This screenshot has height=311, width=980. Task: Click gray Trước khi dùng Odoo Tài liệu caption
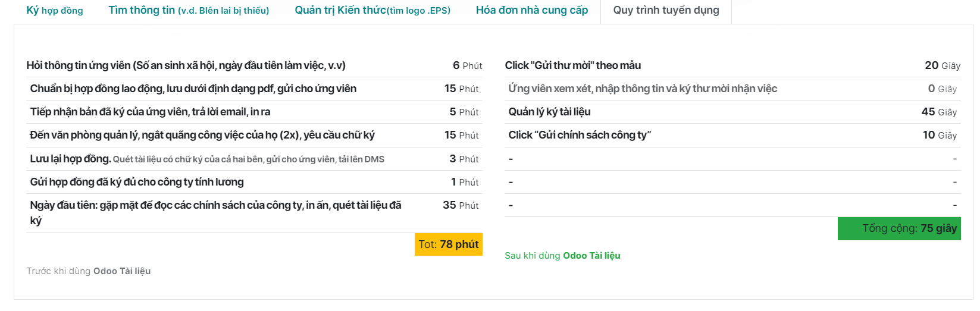coord(89,271)
